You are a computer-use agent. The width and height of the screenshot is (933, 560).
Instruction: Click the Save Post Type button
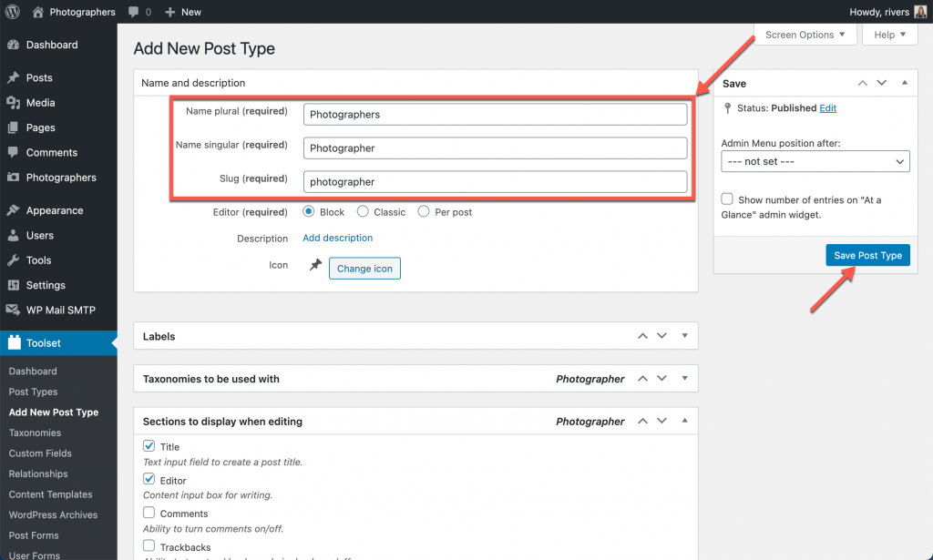click(x=867, y=255)
